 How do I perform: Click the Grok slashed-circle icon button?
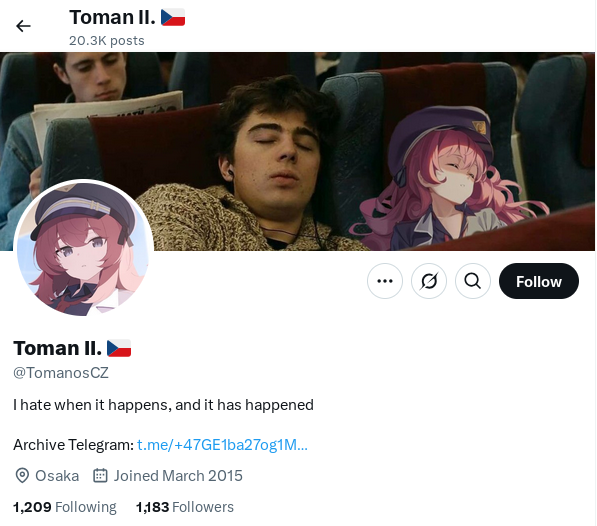coord(429,281)
